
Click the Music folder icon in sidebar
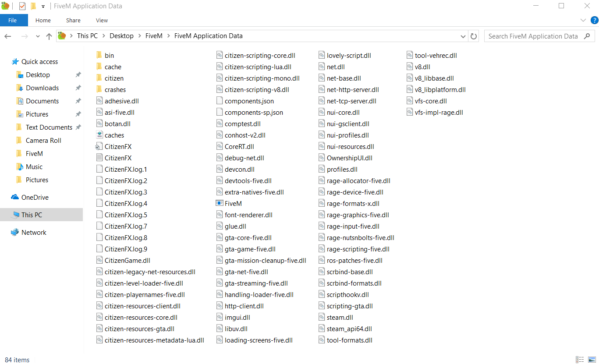[x=19, y=166]
